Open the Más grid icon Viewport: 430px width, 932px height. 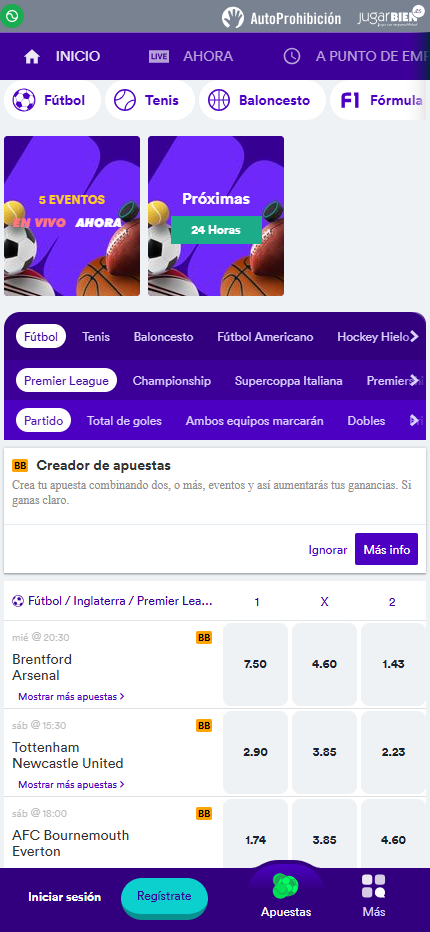coord(373,886)
